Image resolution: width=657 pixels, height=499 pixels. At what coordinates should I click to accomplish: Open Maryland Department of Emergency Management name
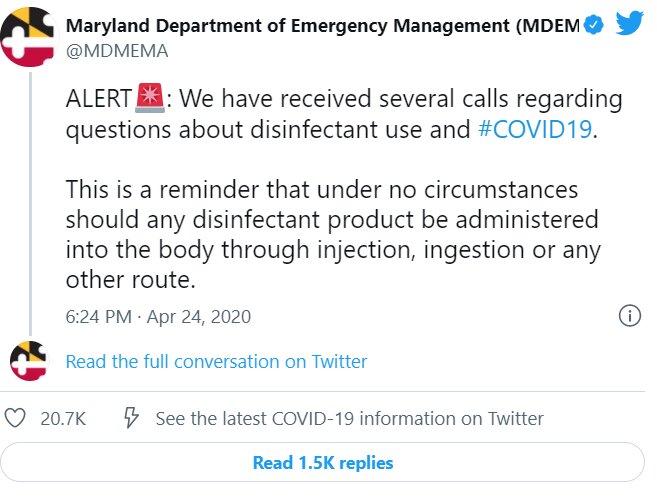click(323, 26)
